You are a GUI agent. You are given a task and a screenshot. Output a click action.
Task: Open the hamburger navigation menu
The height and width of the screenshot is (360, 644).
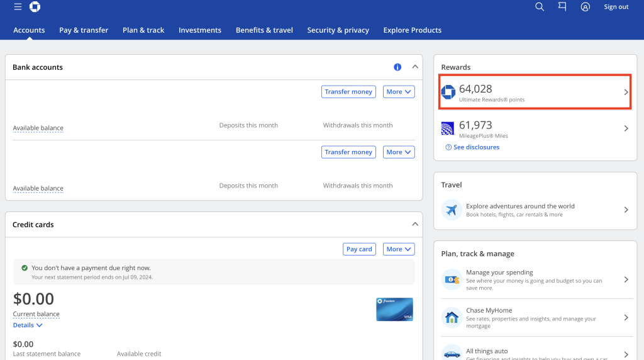(18, 6)
